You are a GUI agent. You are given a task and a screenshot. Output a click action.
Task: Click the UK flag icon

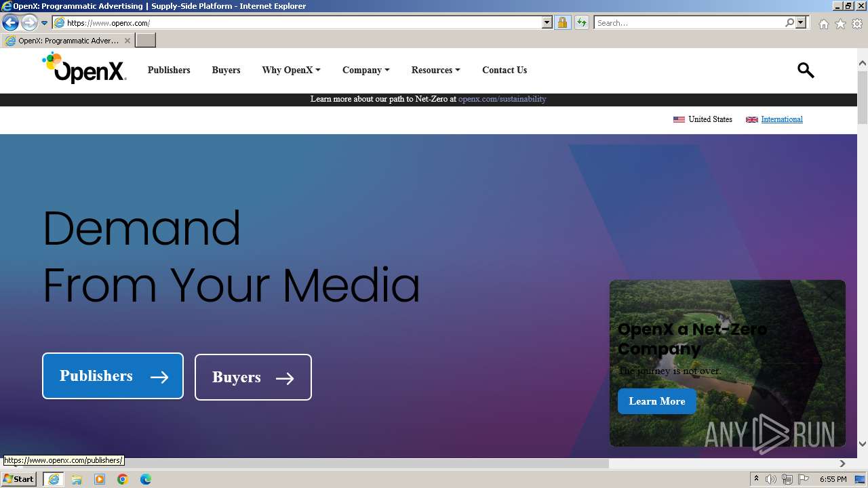[751, 119]
